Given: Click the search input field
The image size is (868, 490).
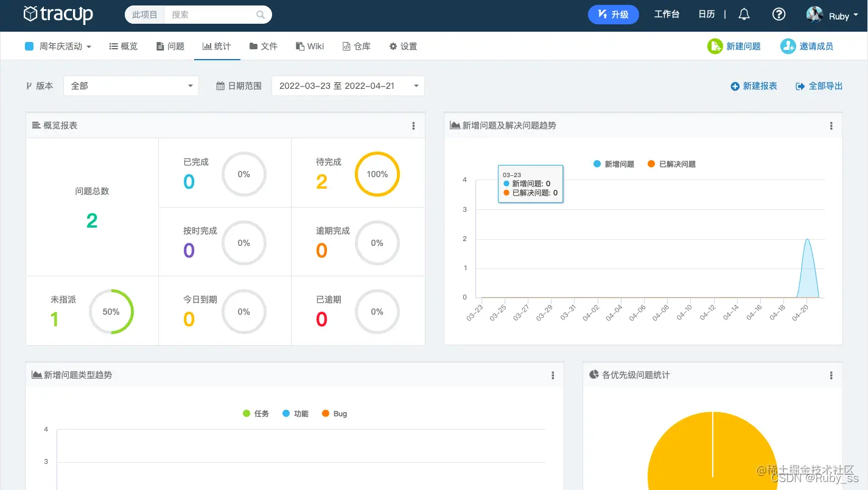Looking at the screenshot, I should [x=210, y=15].
